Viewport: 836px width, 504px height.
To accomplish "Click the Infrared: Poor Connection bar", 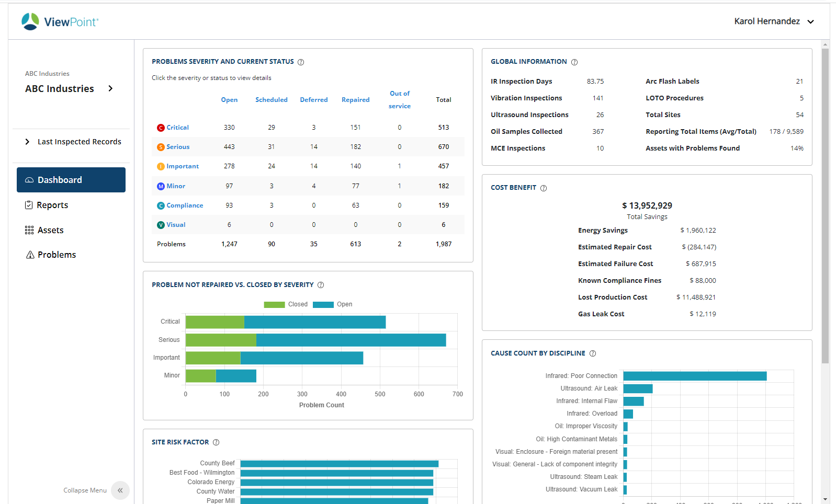I will [x=694, y=376].
